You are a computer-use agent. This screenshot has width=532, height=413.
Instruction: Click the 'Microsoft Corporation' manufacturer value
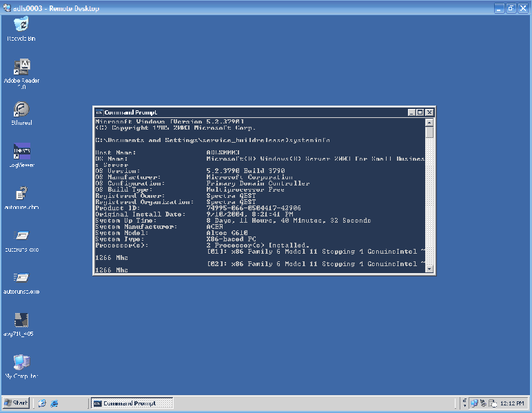pyautogui.click(x=249, y=177)
